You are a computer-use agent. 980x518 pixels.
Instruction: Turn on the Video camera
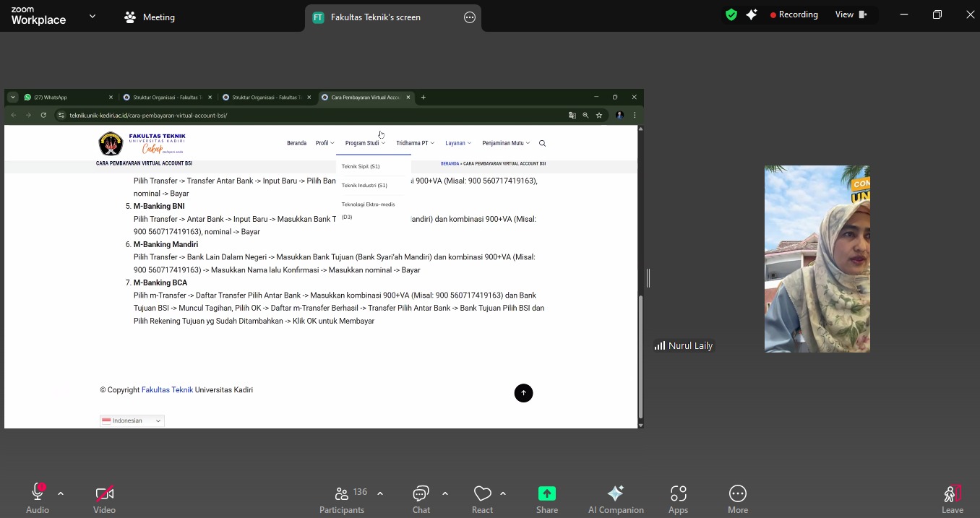(104, 499)
